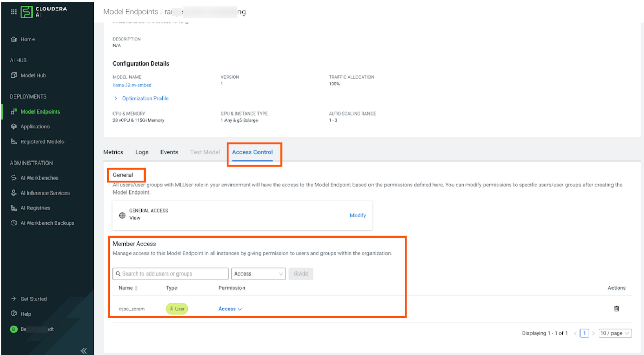The height and width of the screenshot is (355, 644).
Task: Click the Home icon in sidebar
Action: point(14,39)
